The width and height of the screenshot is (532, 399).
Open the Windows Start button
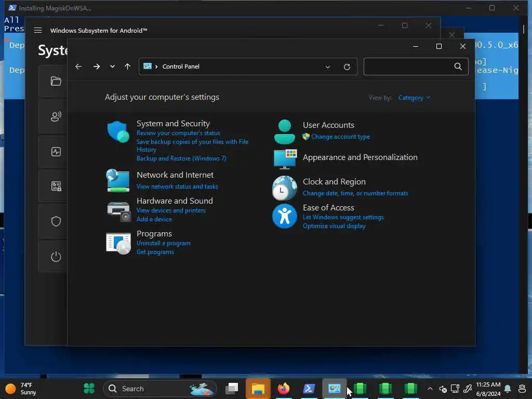point(89,389)
